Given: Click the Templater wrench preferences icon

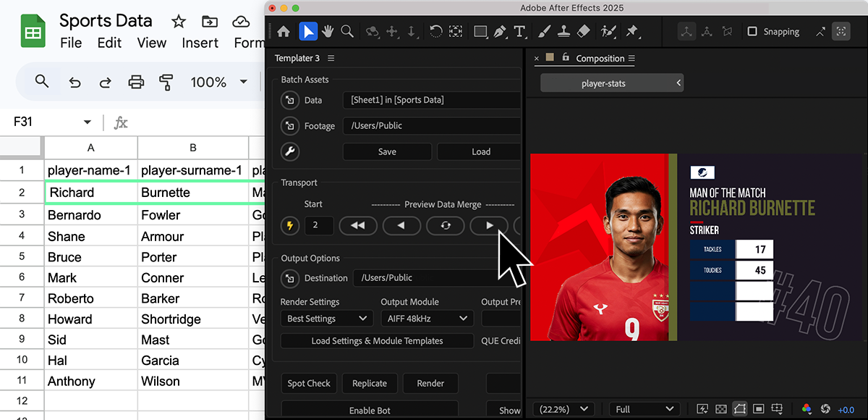Looking at the screenshot, I should [290, 151].
